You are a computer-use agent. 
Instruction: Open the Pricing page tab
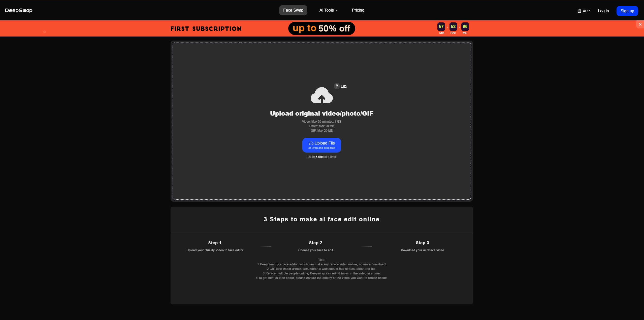[358, 10]
